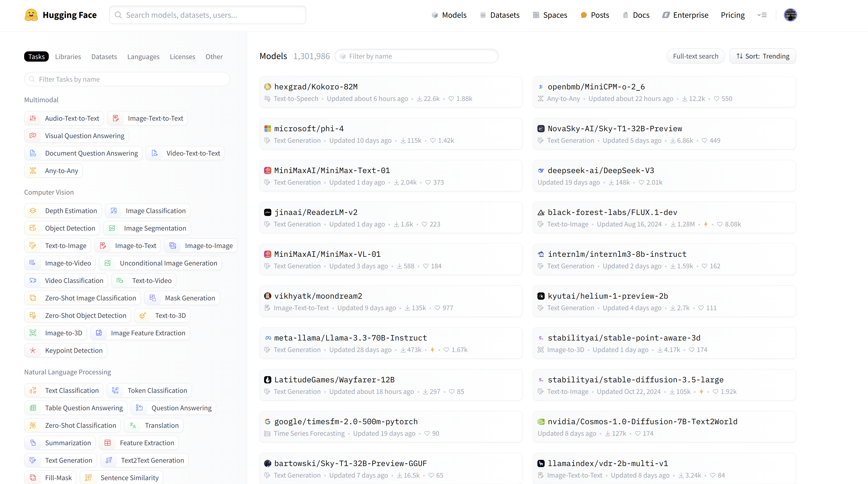The height and width of the screenshot is (484, 868).
Task: Focus the Filter Tasks by name field
Action: click(x=127, y=79)
